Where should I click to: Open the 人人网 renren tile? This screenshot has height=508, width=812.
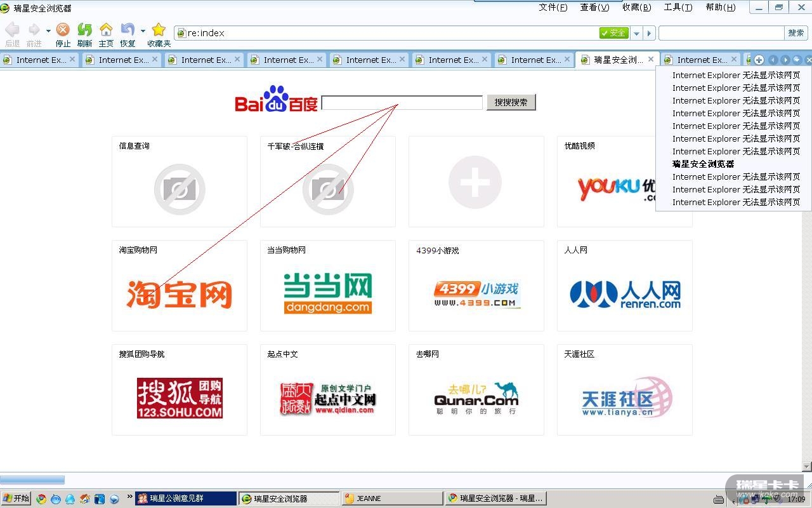625,286
